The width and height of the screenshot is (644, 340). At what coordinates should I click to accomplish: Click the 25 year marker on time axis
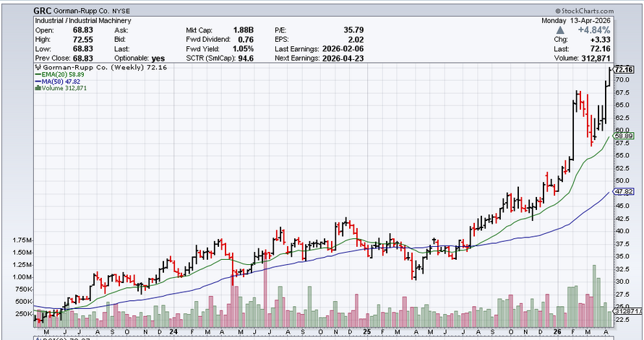(368, 331)
